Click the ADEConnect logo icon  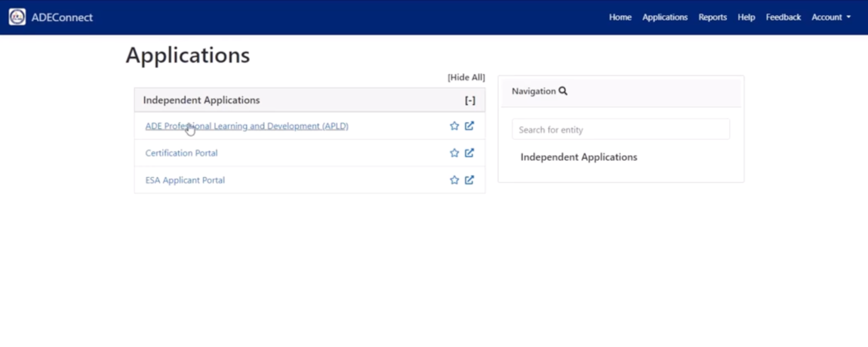[x=17, y=17]
